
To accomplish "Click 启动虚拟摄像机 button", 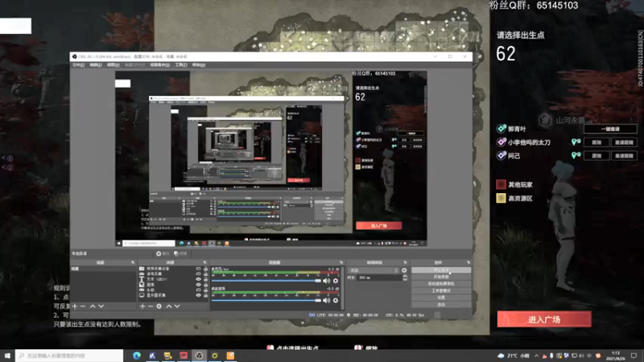I will coord(441,284).
